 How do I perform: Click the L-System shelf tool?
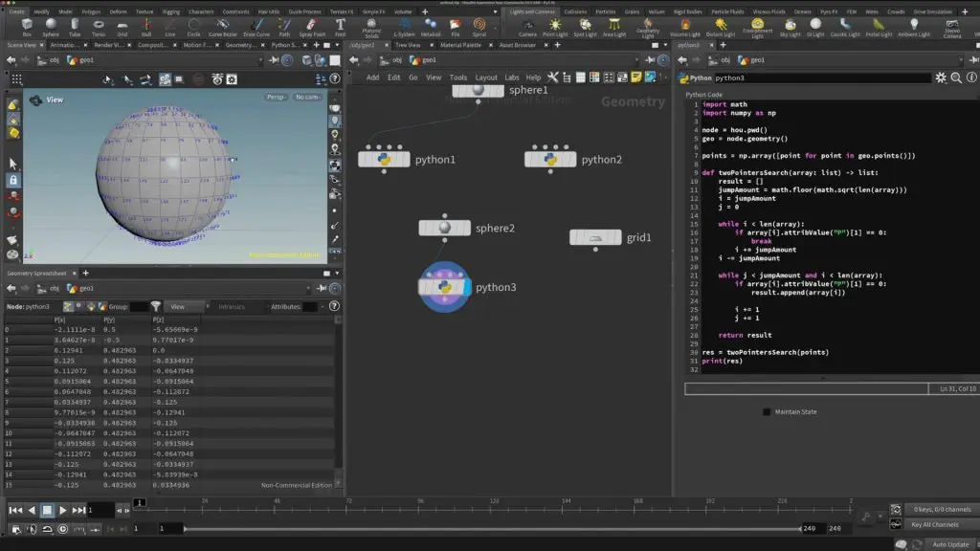(404, 27)
